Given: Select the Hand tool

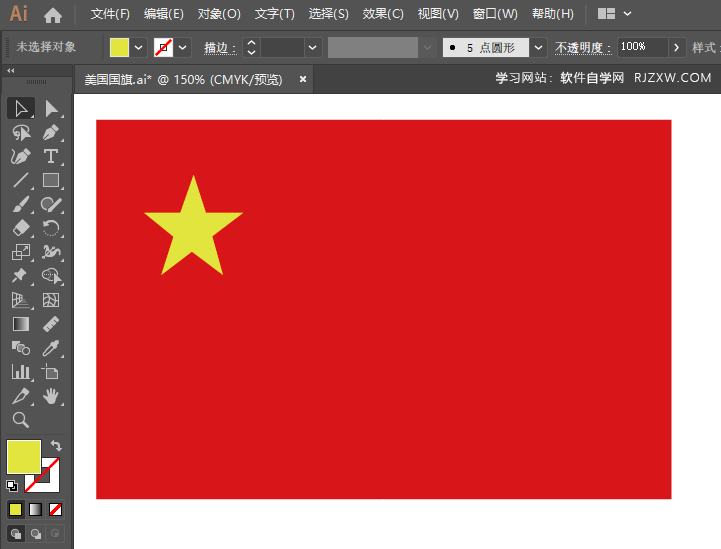Looking at the screenshot, I should [x=51, y=396].
